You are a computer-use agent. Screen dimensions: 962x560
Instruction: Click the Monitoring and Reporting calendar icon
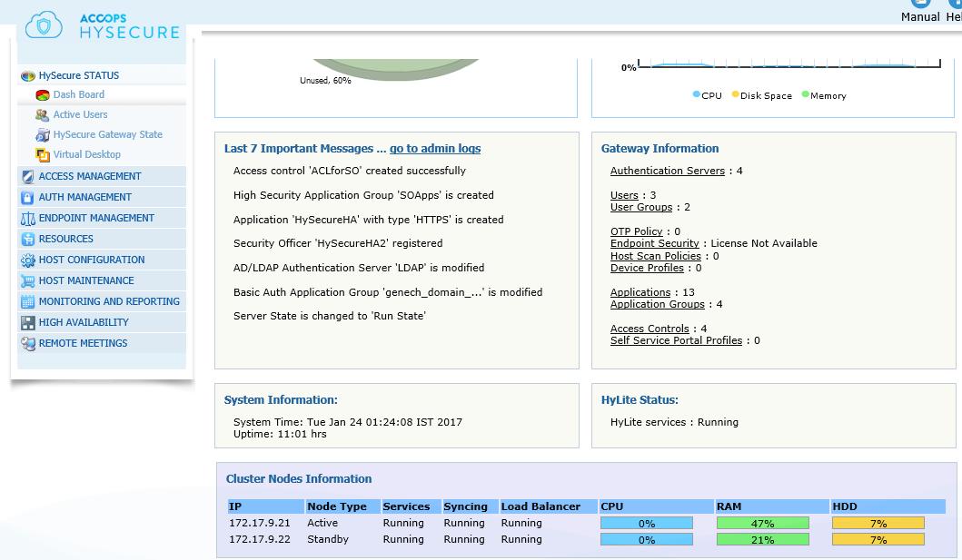27,302
